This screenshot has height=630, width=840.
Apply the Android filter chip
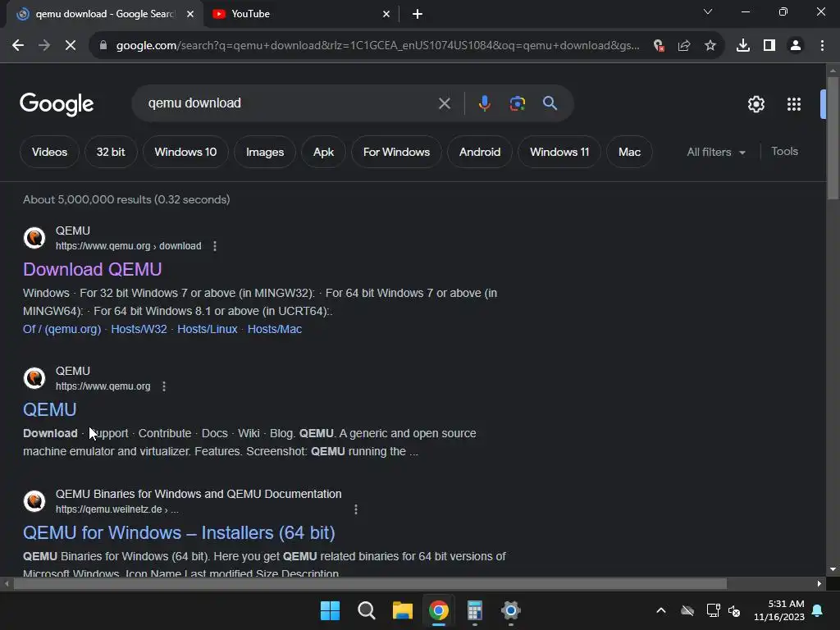(479, 152)
